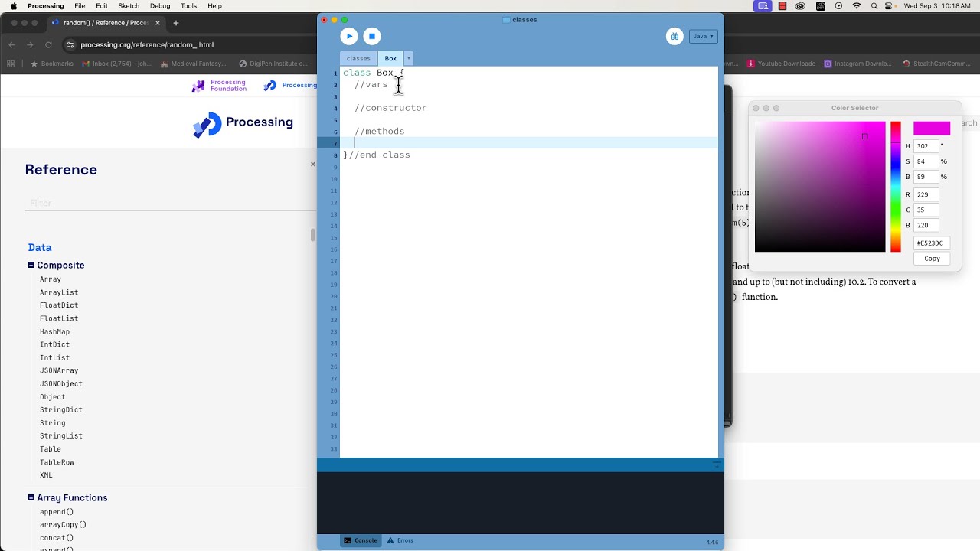Open the Wi-Fi status menu
The image size is (980, 551).
[856, 6]
